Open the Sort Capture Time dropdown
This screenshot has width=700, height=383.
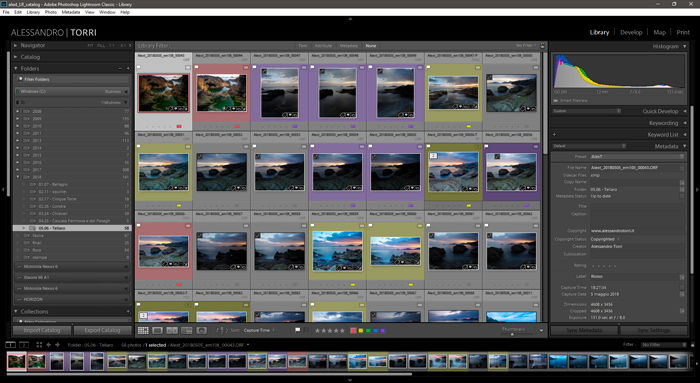258,330
